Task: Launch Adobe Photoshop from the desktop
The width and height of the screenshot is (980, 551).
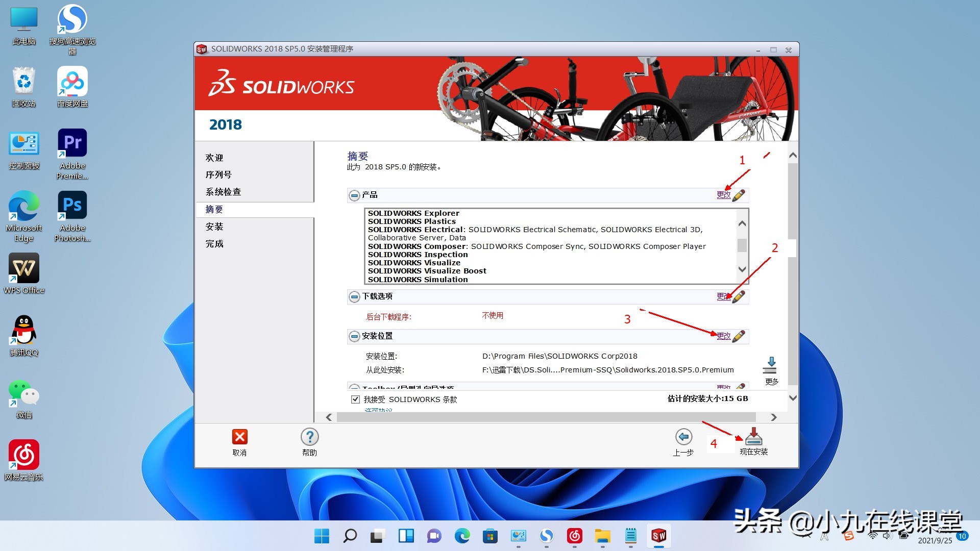Action: [x=72, y=204]
